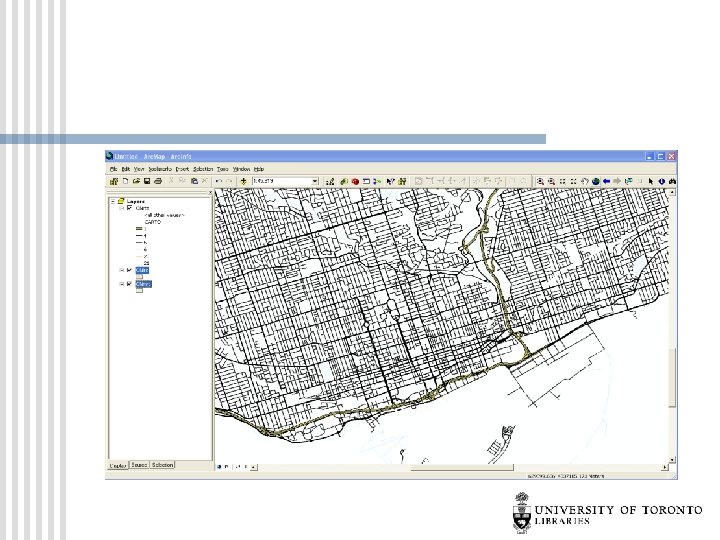The image size is (720, 540).
Task: Switch to the Source tab
Action: click(x=139, y=465)
